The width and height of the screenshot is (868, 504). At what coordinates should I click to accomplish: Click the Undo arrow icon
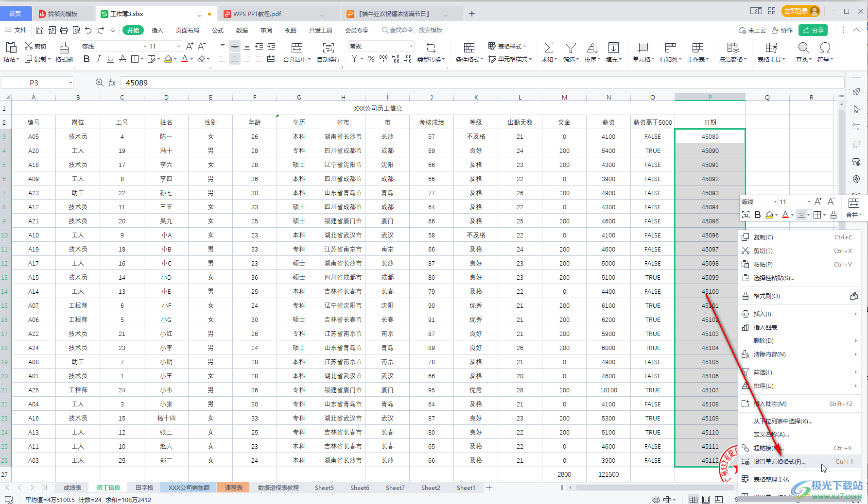(88, 30)
